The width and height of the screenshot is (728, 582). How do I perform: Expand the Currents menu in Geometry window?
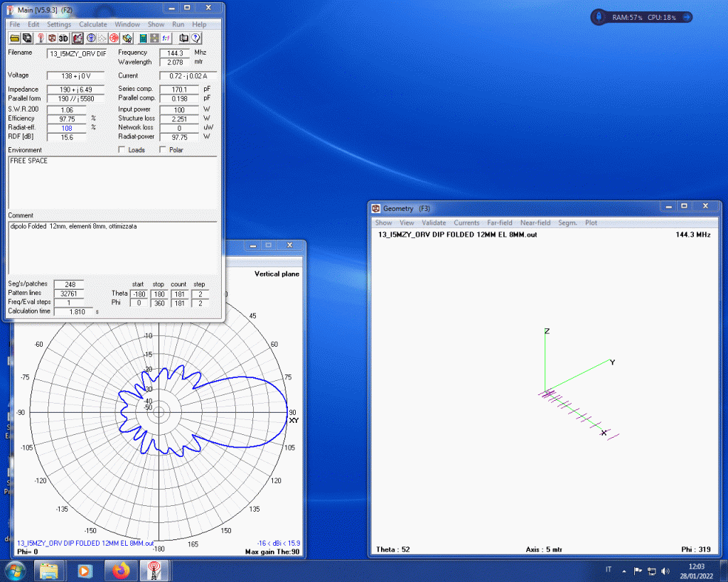point(466,223)
